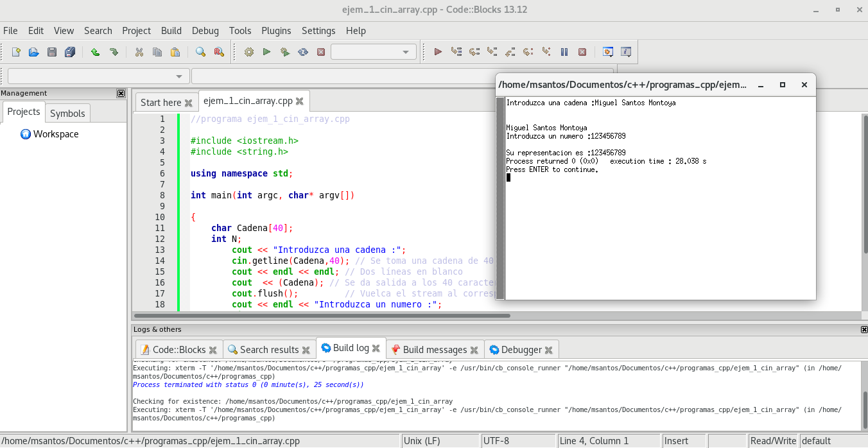The image size is (868, 448).
Task: Open a file with the folder icon
Action: [34, 52]
